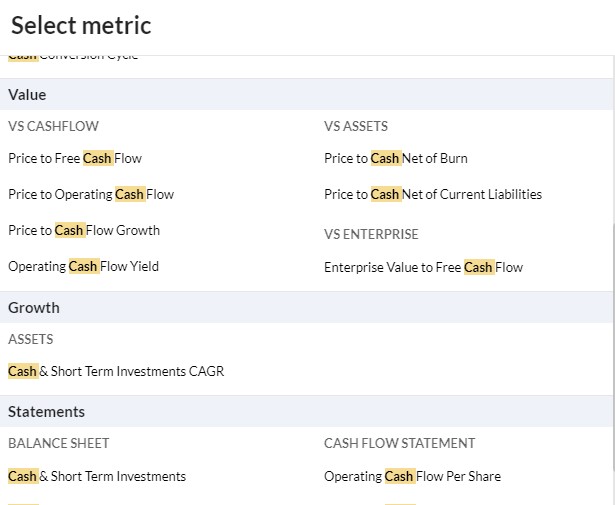
Task: Click the CASH FLOW STATEMENT subheading
Action: (x=399, y=443)
